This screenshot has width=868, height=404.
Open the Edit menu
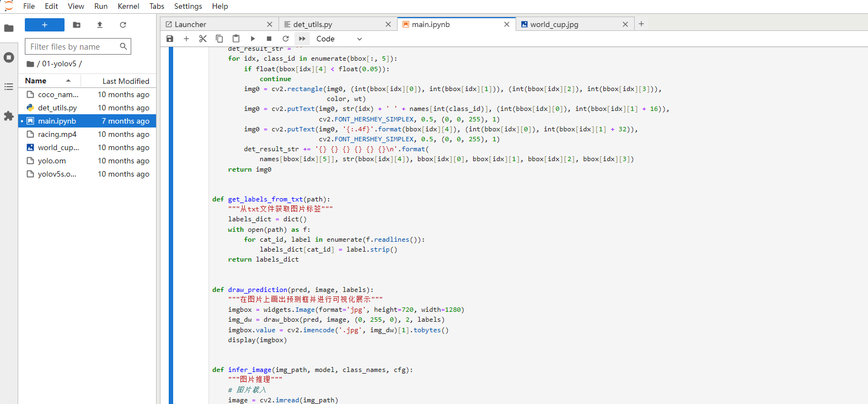[x=51, y=6]
